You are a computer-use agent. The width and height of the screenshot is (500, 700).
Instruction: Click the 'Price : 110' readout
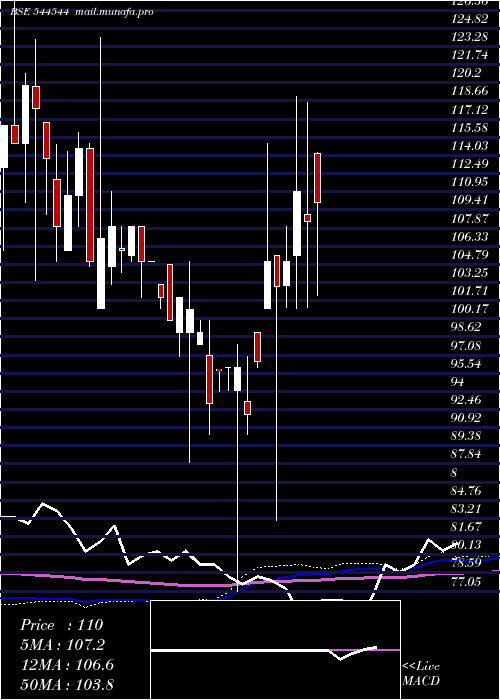[x=62, y=625]
